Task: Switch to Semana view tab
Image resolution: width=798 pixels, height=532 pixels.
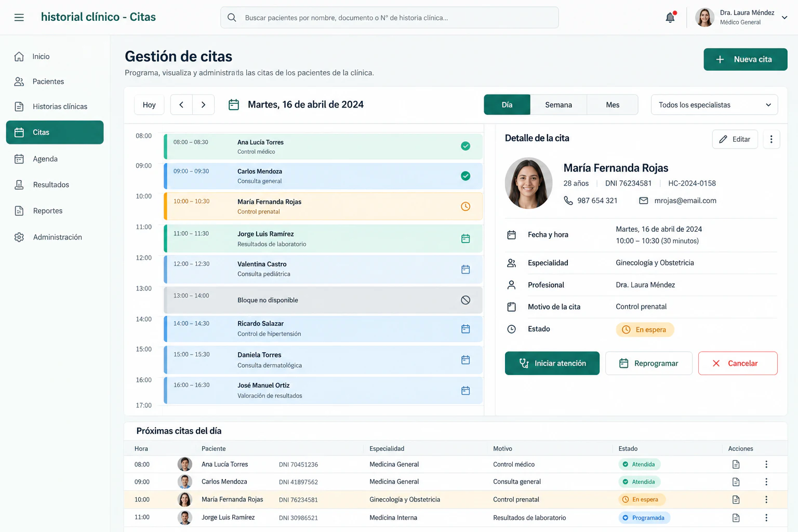Action: click(558, 105)
